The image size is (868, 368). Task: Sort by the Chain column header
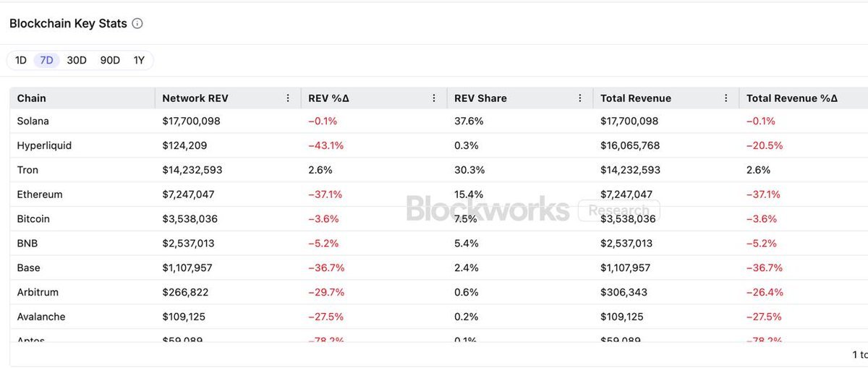click(x=32, y=98)
